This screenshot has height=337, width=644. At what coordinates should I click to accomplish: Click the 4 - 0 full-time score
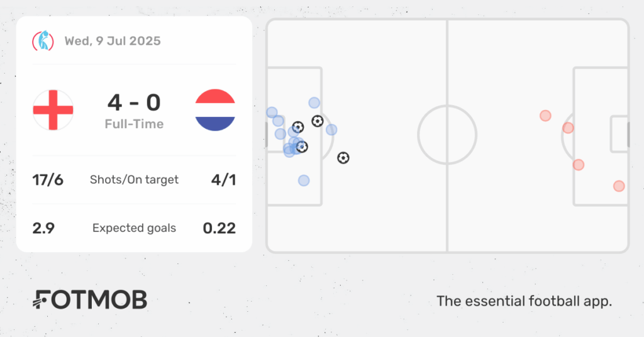point(135,102)
